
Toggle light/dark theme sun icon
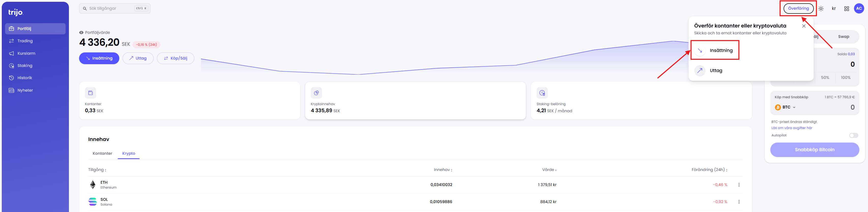point(821,9)
